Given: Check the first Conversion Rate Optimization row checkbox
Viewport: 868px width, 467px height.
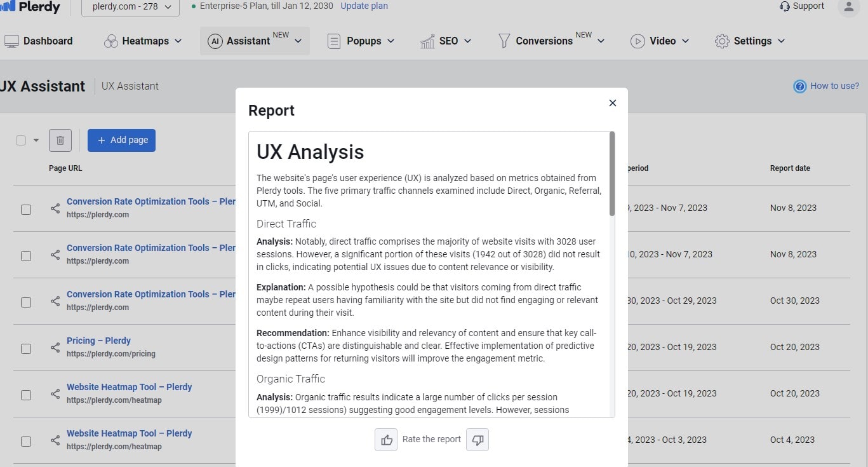Looking at the screenshot, I should pyautogui.click(x=26, y=208).
